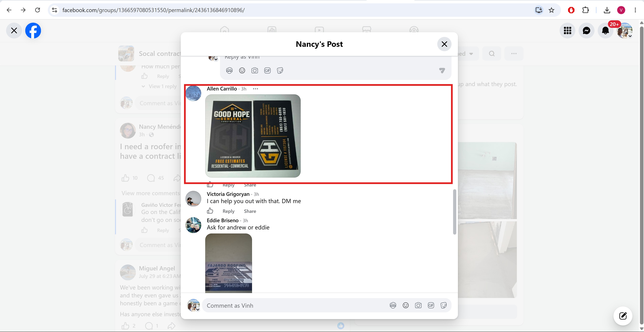Bookmark this page with the star icon
This screenshot has height=332, width=644.
552,10
